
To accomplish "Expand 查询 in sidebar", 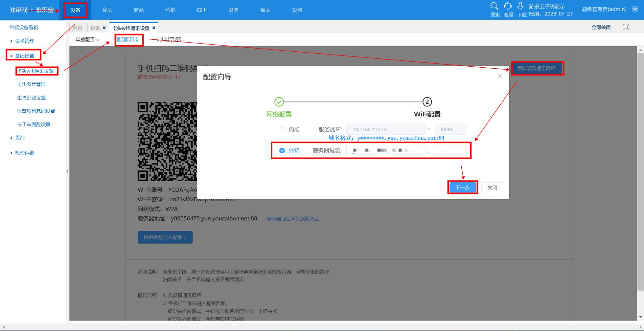I will click(20, 138).
